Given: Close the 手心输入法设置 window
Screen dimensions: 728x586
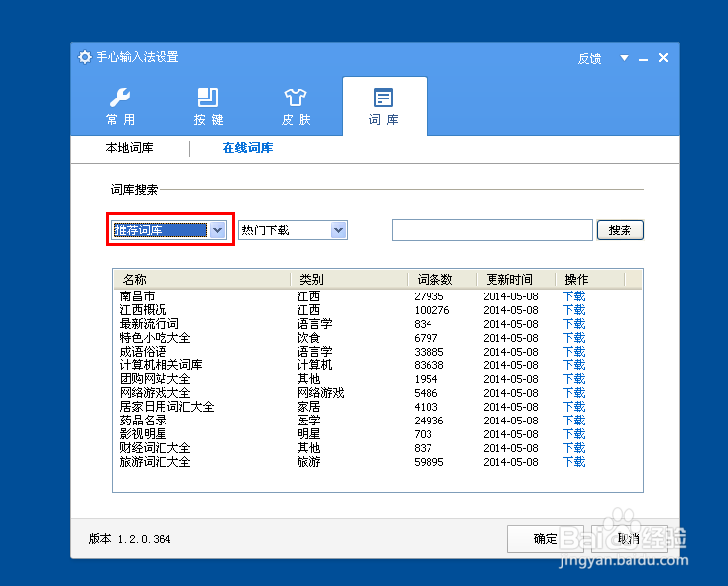Looking at the screenshot, I should pyautogui.click(x=663, y=57).
